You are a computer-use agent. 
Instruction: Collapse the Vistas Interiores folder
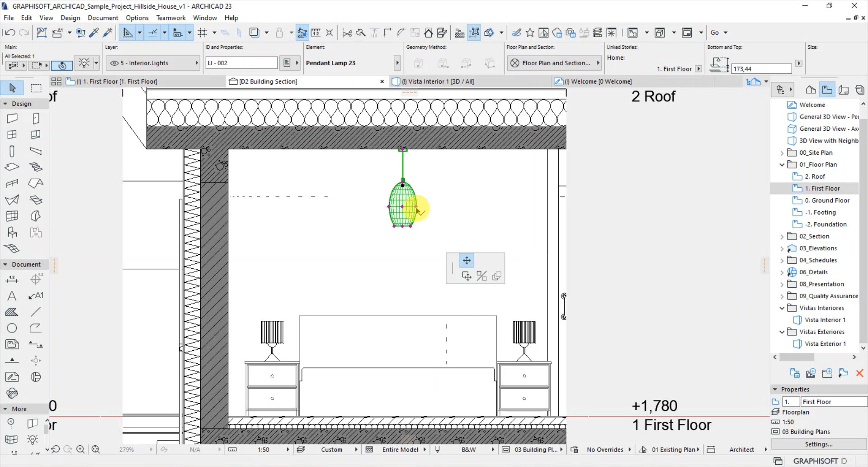point(782,308)
